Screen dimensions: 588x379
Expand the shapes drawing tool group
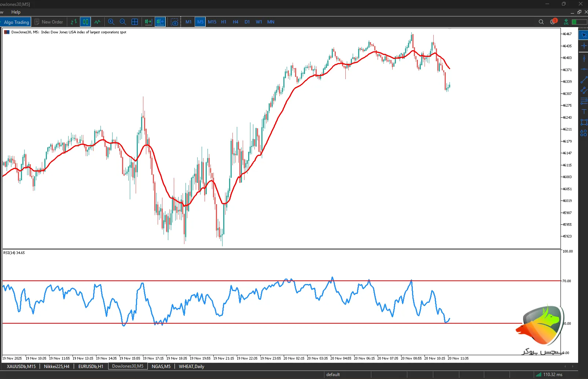click(584, 133)
